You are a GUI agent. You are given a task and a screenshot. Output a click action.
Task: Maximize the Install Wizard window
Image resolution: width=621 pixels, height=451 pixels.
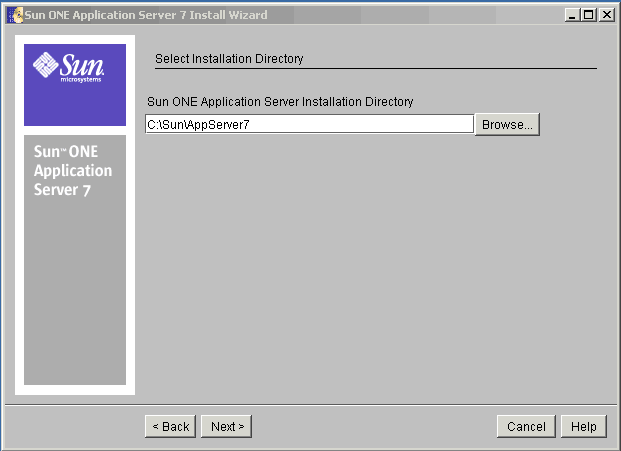click(589, 15)
